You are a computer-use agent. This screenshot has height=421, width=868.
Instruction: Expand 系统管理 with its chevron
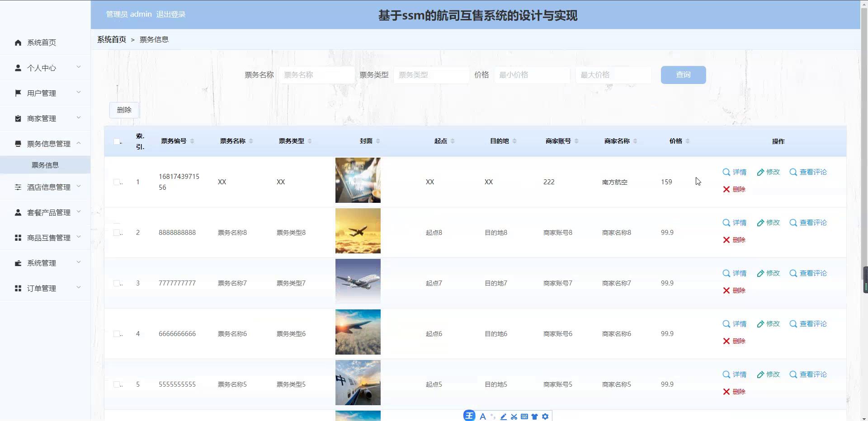[79, 262]
